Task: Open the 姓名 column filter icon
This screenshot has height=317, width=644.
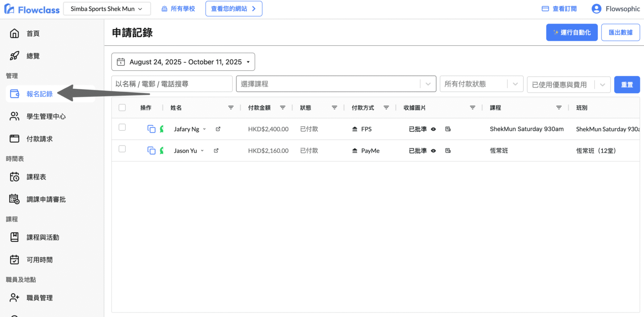Action: (x=231, y=107)
